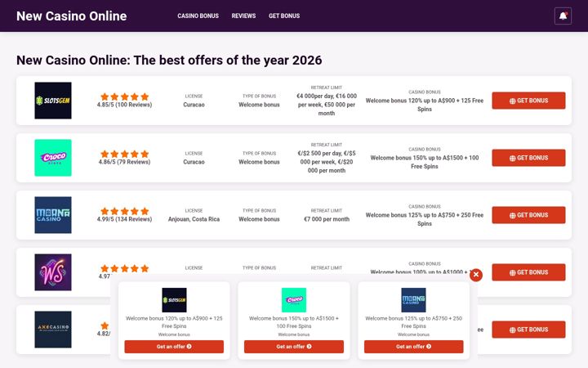Click SlotsGem logo in the popup card
This screenshot has width=588, height=368.
[x=174, y=300]
